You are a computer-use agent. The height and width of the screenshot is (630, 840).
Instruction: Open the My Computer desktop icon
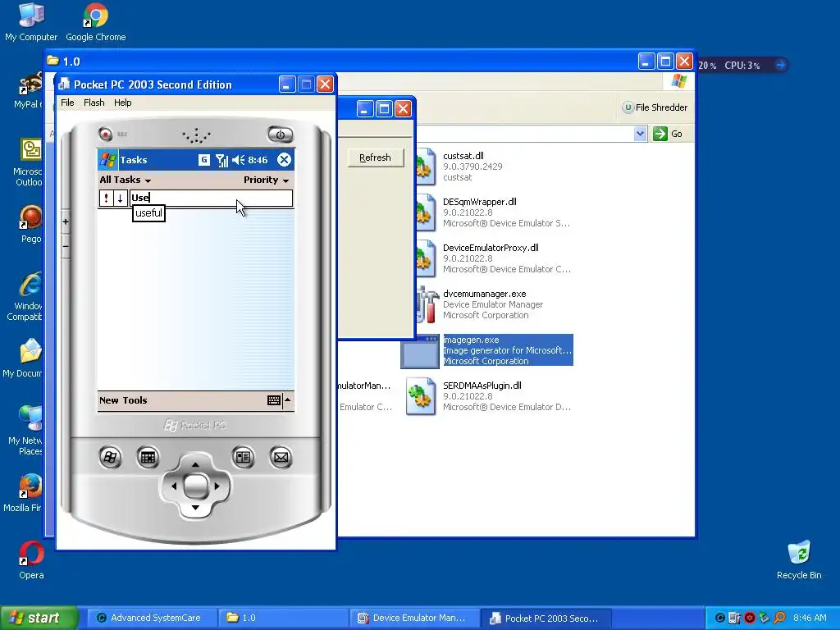point(31,22)
